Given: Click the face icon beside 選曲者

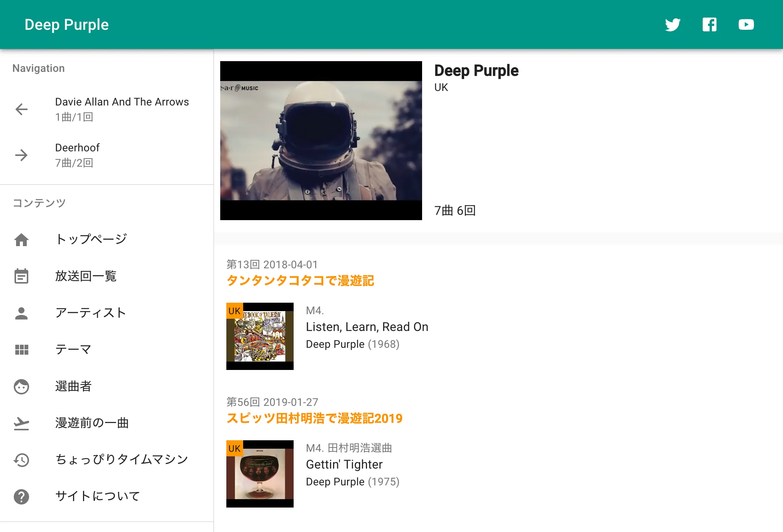Looking at the screenshot, I should click(x=21, y=386).
